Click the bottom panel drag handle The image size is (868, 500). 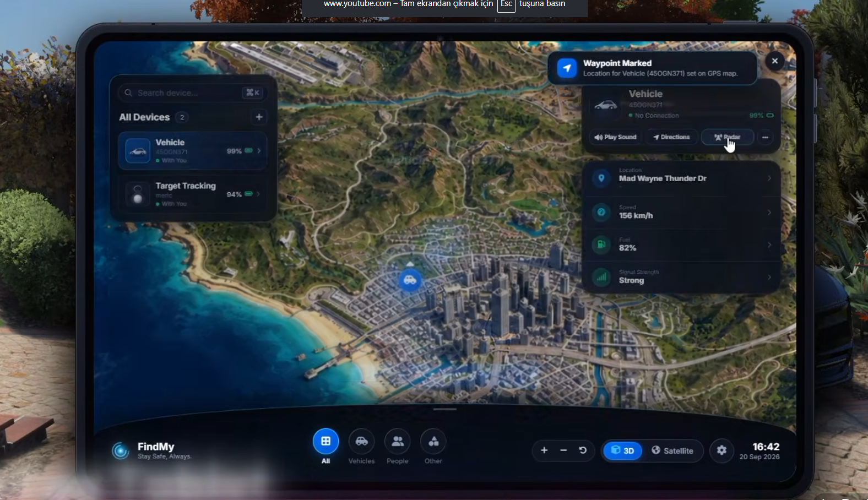[x=445, y=409]
